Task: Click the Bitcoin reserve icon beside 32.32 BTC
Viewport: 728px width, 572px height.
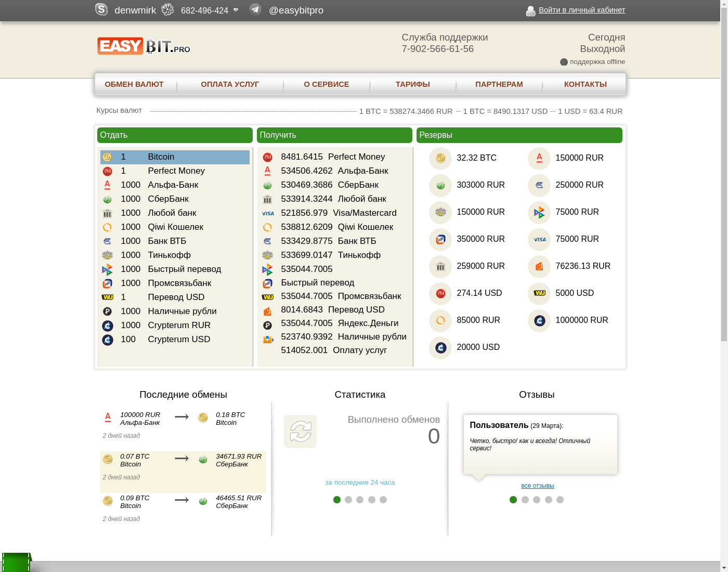Action: click(x=440, y=158)
